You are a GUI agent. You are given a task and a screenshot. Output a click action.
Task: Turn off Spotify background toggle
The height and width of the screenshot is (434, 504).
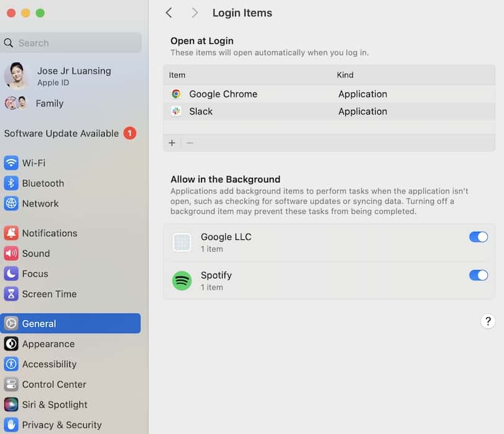[478, 275]
